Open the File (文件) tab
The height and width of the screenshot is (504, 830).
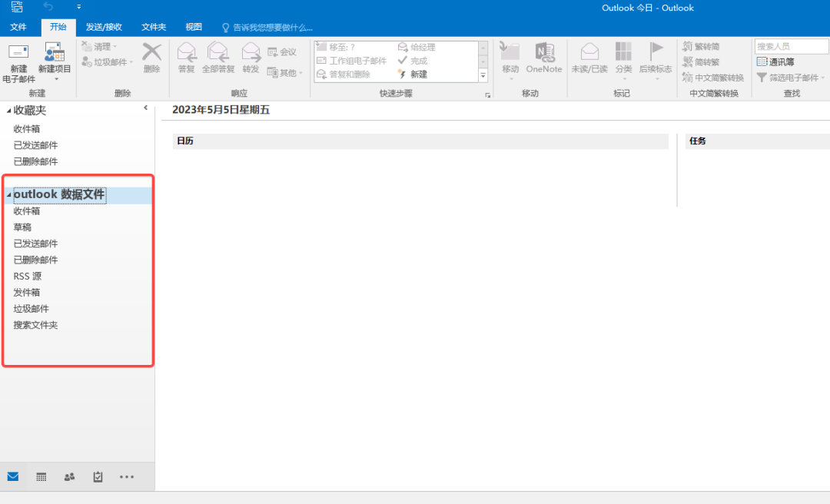(18, 27)
